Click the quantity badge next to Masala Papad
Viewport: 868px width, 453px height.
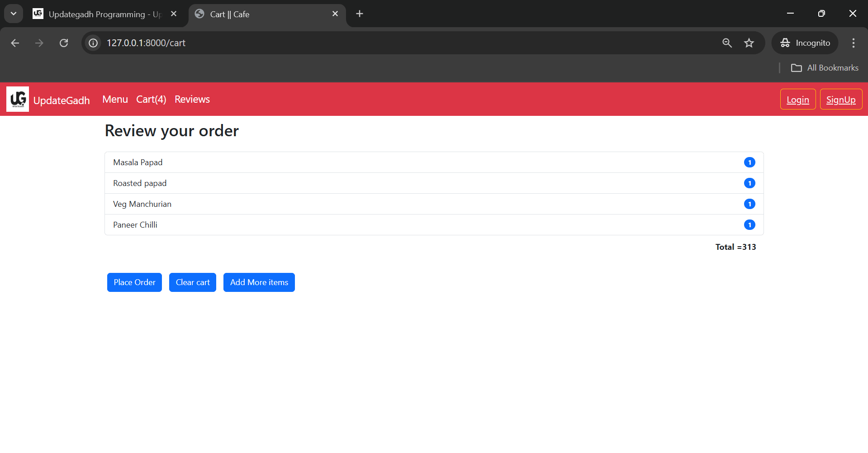pos(749,162)
